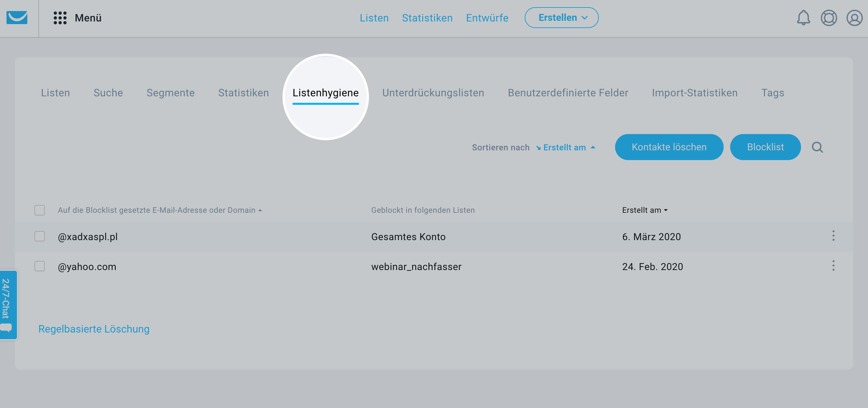Open the Segmente tab

point(170,93)
